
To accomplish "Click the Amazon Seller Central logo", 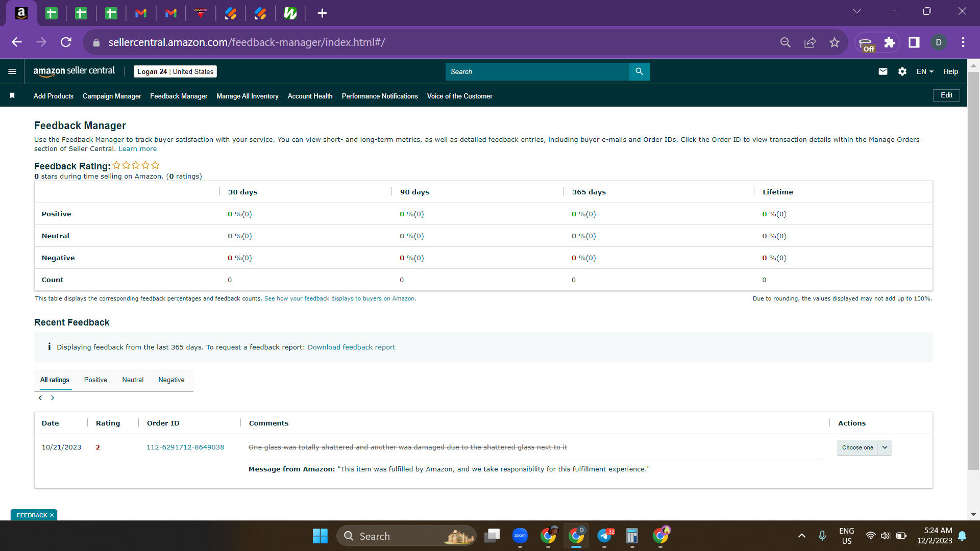I will [x=74, y=71].
